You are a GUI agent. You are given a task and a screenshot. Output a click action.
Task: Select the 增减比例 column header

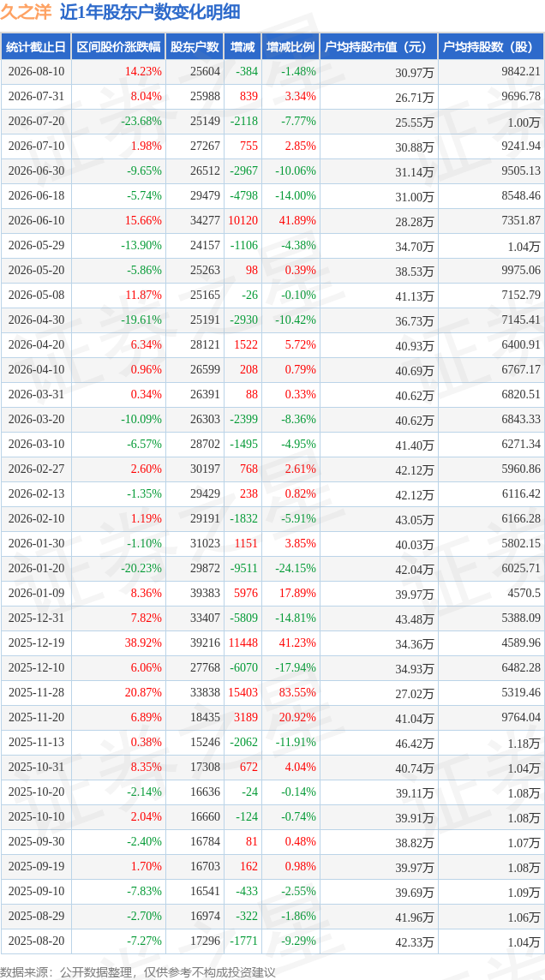pos(290,47)
